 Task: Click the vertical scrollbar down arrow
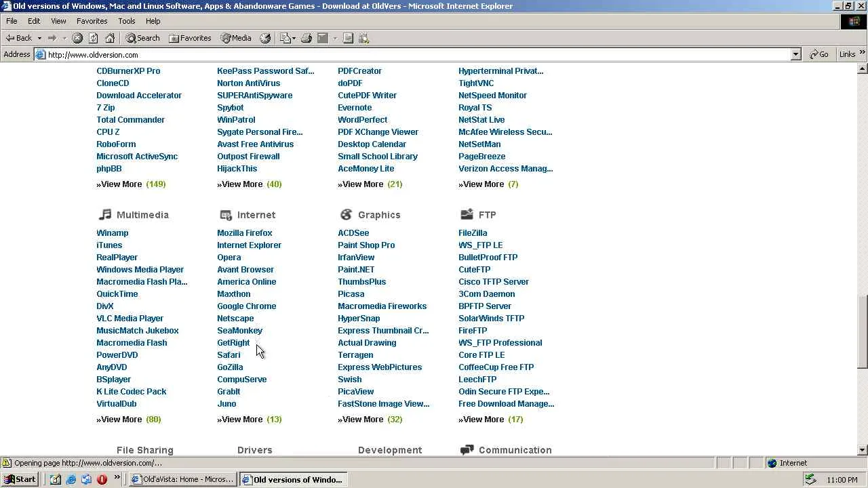click(x=863, y=450)
